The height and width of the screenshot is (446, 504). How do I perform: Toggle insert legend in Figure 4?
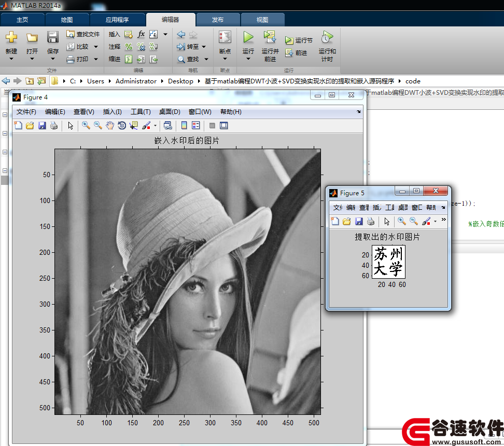[196, 125]
